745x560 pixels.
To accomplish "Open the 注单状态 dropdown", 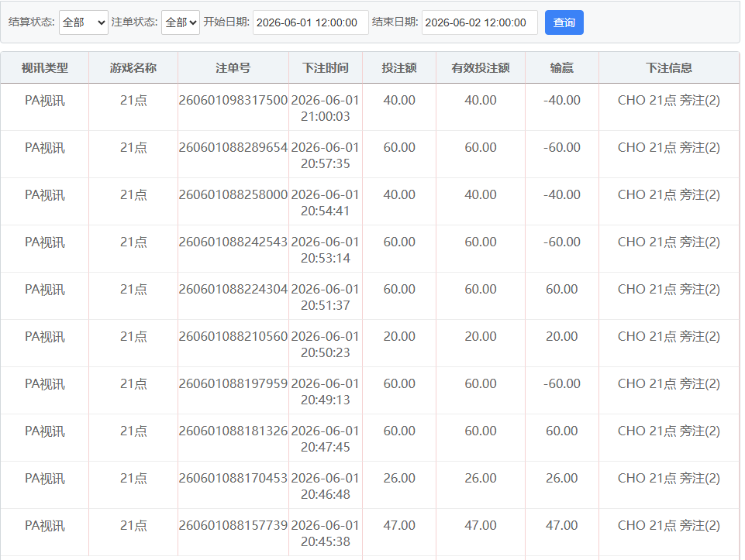I will [x=181, y=22].
